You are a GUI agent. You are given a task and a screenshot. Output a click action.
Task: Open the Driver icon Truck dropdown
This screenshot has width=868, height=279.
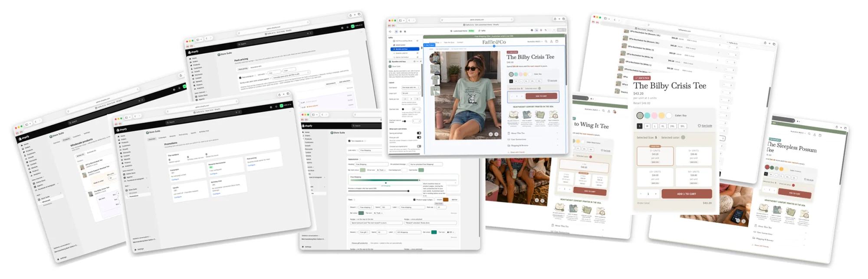381,170
